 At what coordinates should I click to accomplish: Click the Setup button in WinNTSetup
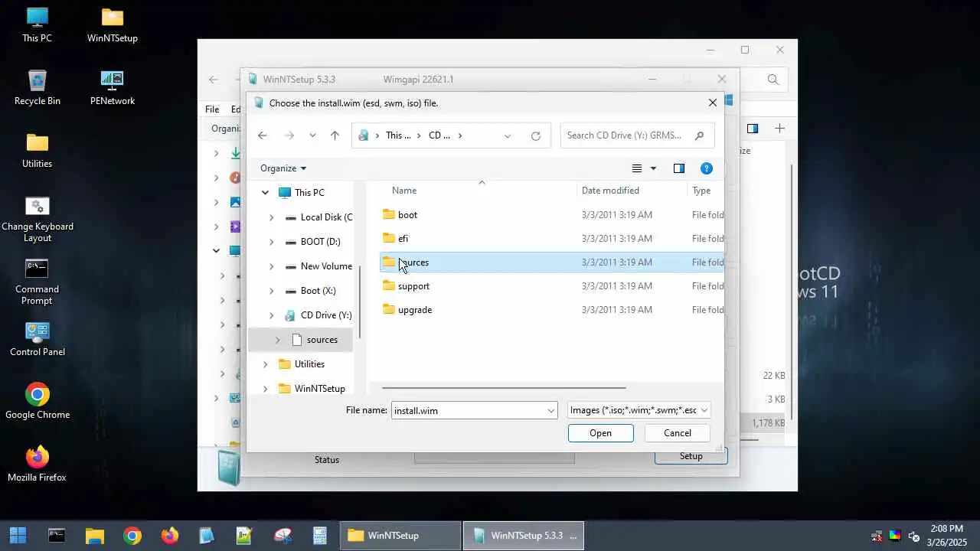tap(691, 457)
